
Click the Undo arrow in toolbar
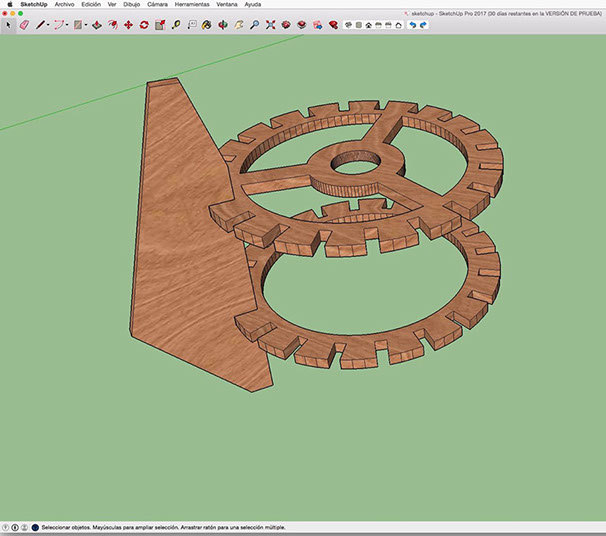tap(412, 24)
